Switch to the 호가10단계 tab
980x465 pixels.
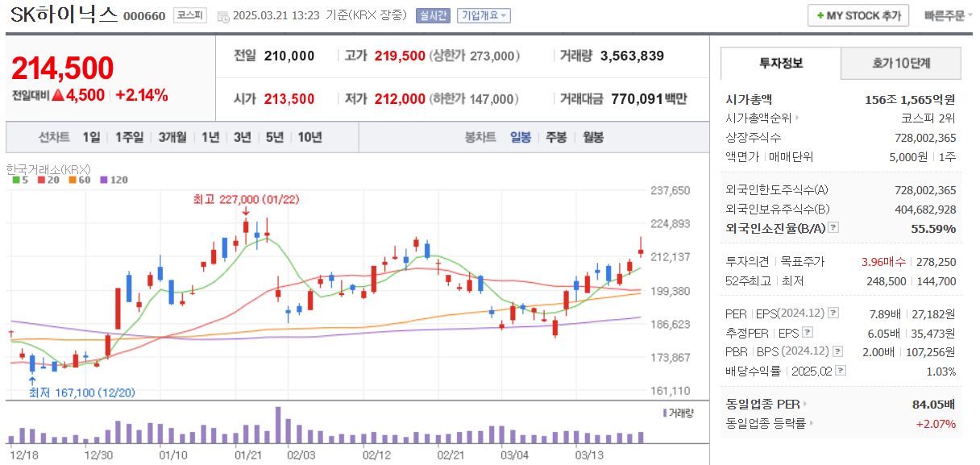click(901, 63)
